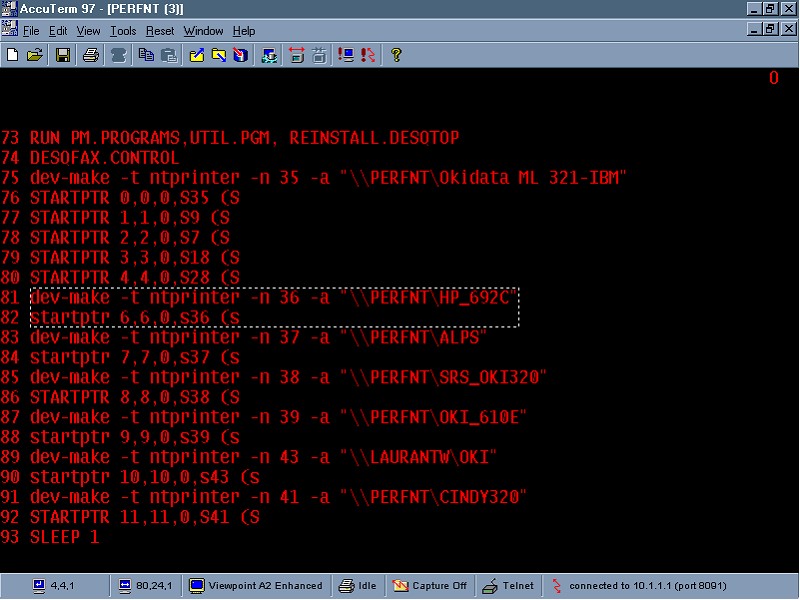Click '80,24,1' screen size text
Viewport: 800px width, 600px height.
pyautogui.click(x=154, y=586)
